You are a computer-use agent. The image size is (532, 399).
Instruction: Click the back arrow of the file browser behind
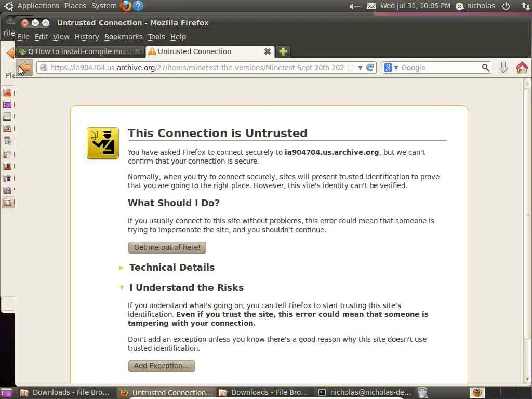pos(10,52)
